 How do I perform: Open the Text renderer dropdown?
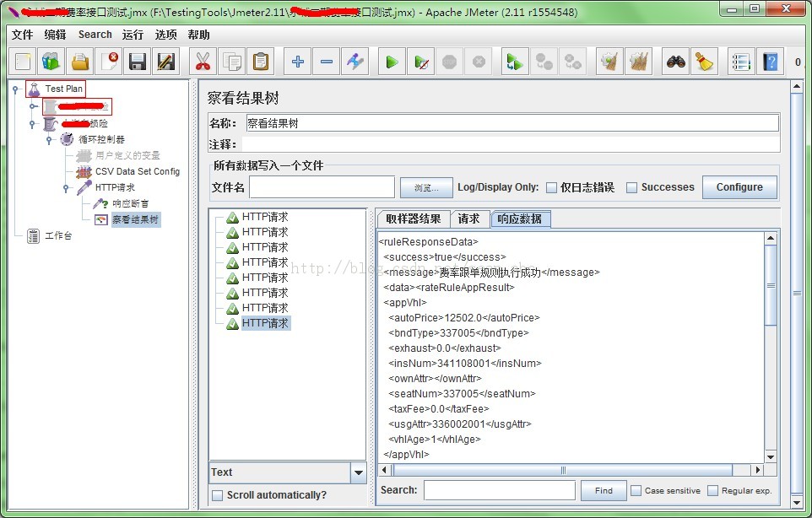359,473
